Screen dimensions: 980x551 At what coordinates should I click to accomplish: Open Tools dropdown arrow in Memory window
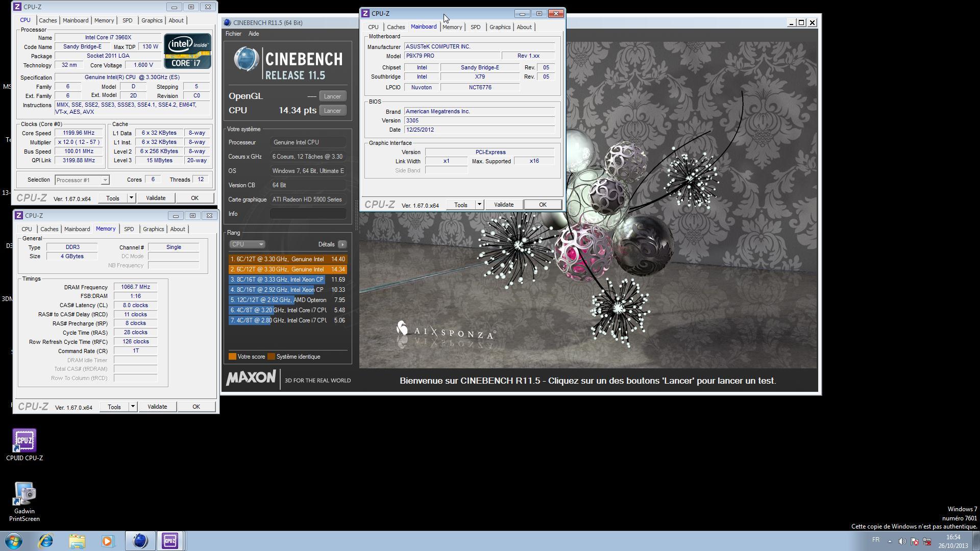pos(133,407)
